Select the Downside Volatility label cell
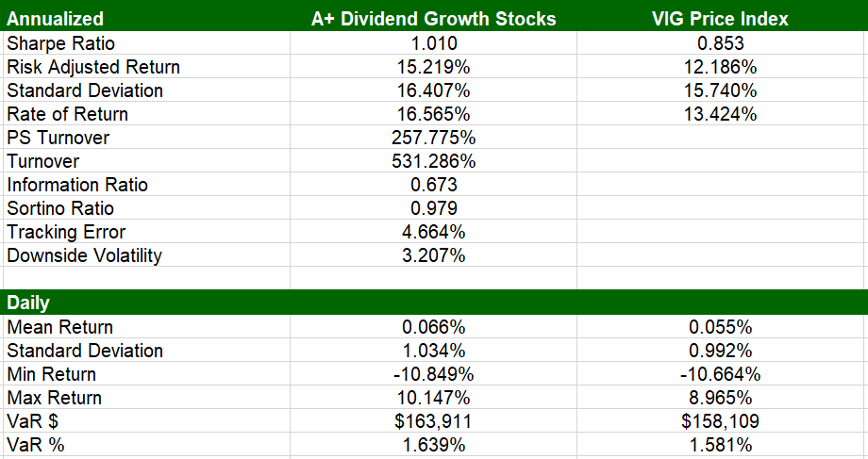Image resolution: width=868 pixels, height=459 pixels. click(85, 255)
